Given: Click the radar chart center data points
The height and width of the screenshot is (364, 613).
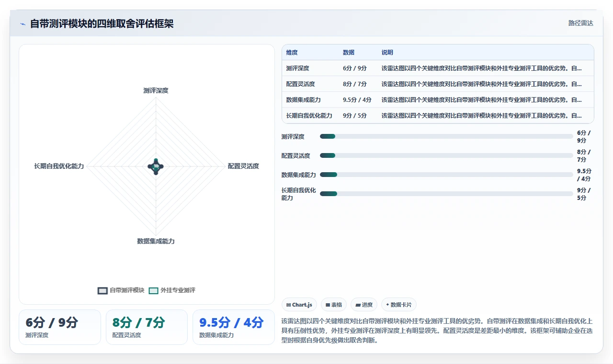Looking at the screenshot, I should tap(156, 166).
